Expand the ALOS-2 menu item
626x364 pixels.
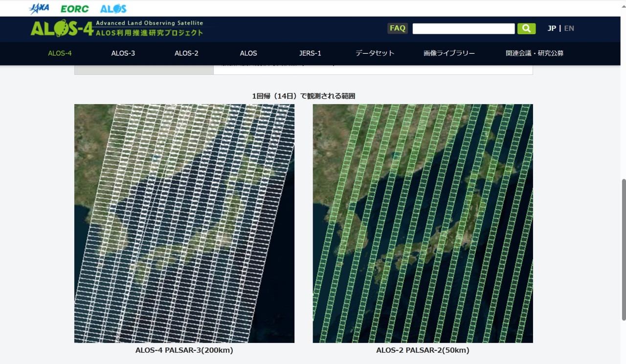(x=186, y=53)
